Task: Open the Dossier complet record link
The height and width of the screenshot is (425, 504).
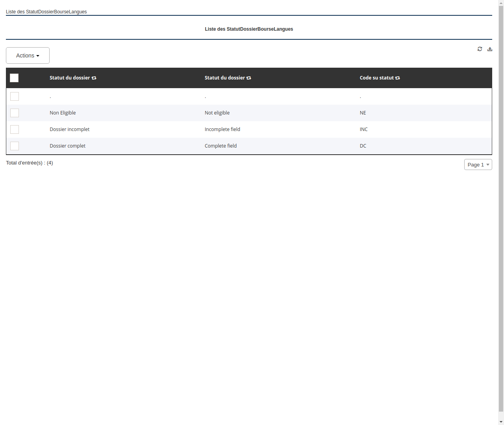Action: pos(67,146)
